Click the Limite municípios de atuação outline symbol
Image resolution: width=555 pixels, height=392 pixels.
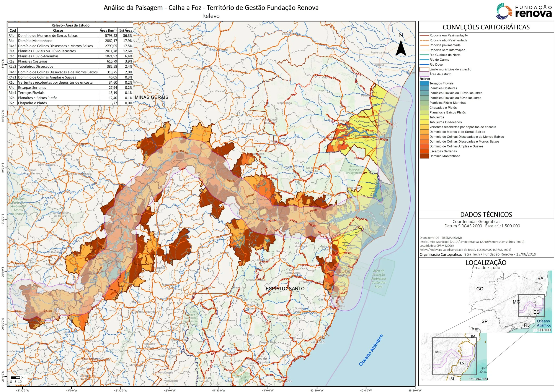(424, 69)
